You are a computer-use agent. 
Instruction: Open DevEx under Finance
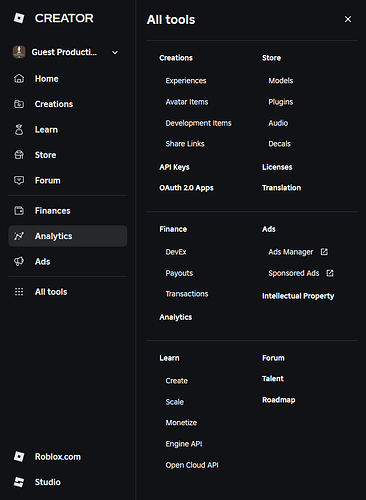[x=176, y=252]
